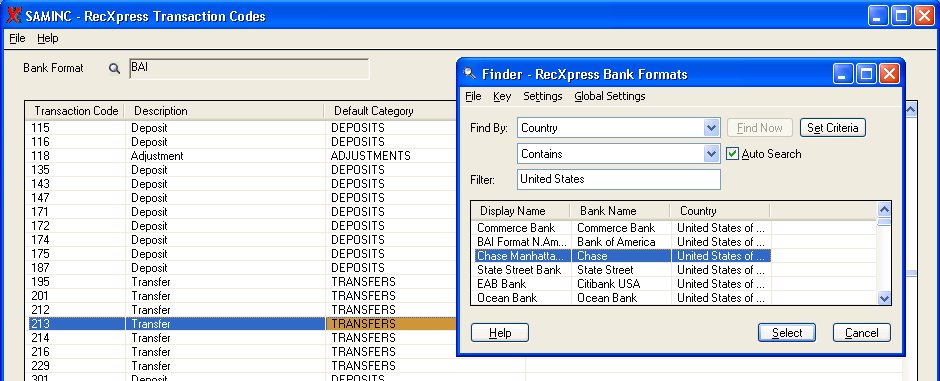The width and height of the screenshot is (940, 381).
Task: Open Help menu in Transaction Codes window
Action: pyautogui.click(x=48, y=38)
